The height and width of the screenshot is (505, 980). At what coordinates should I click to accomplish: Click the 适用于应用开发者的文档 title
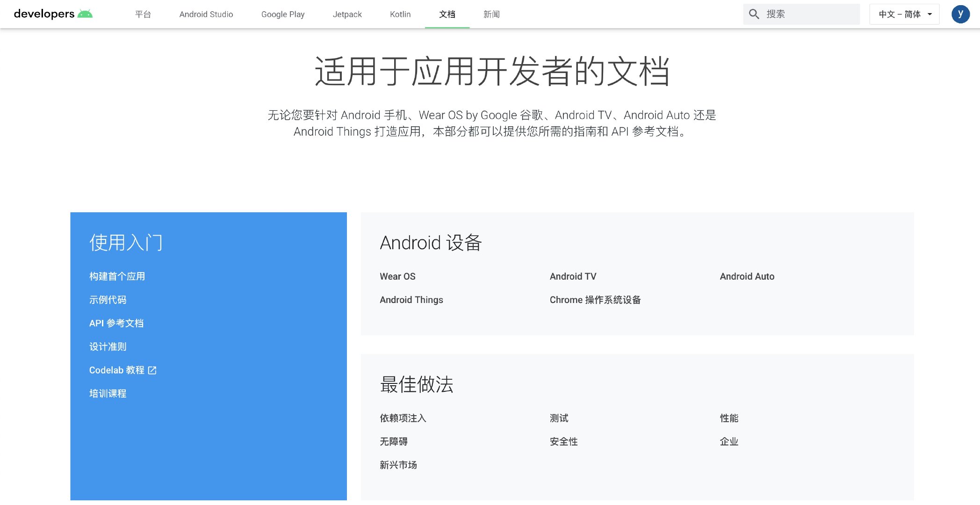click(x=492, y=71)
